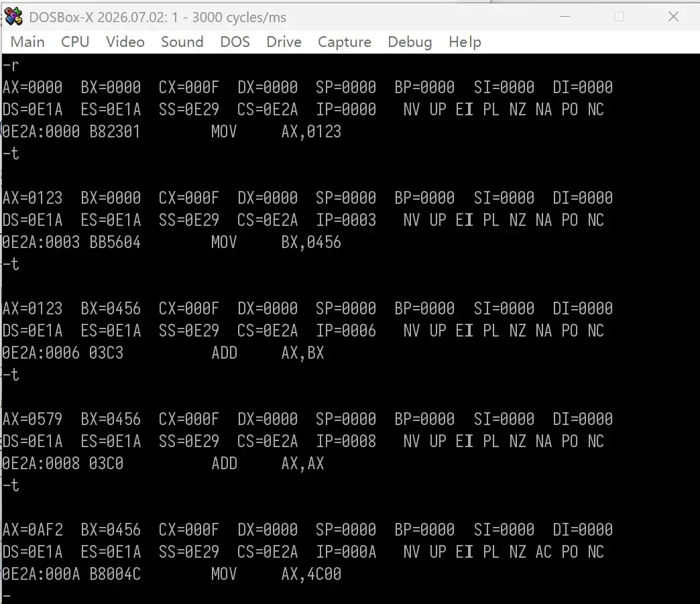Click the 'IP=0006' register value
This screenshot has width=700, height=604.
coord(346,330)
